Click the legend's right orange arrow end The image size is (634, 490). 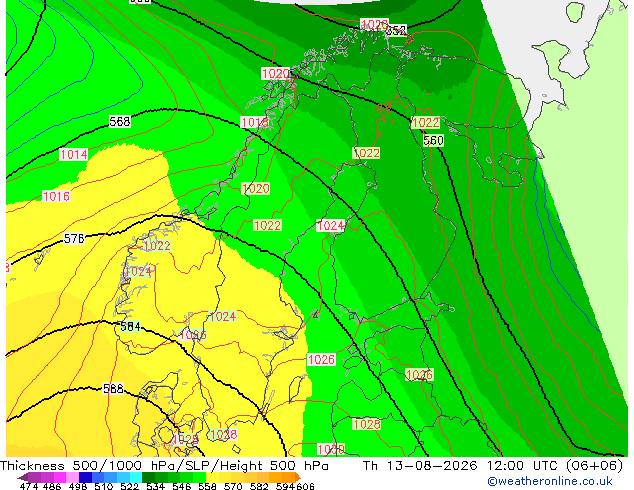(x=298, y=477)
